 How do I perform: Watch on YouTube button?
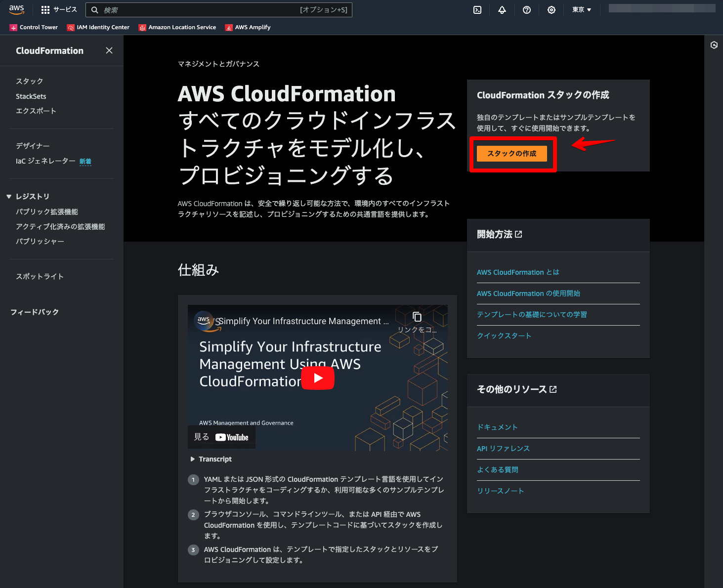pyautogui.click(x=221, y=437)
